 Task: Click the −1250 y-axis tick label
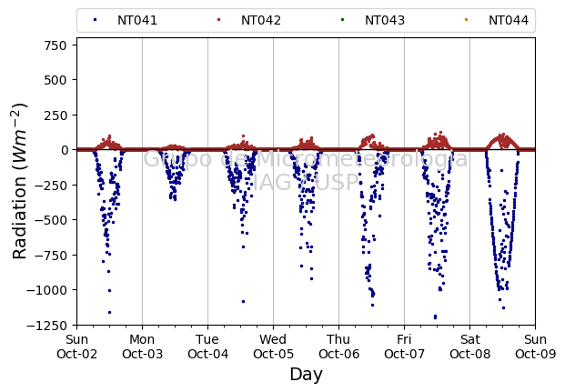[x=46, y=326]
